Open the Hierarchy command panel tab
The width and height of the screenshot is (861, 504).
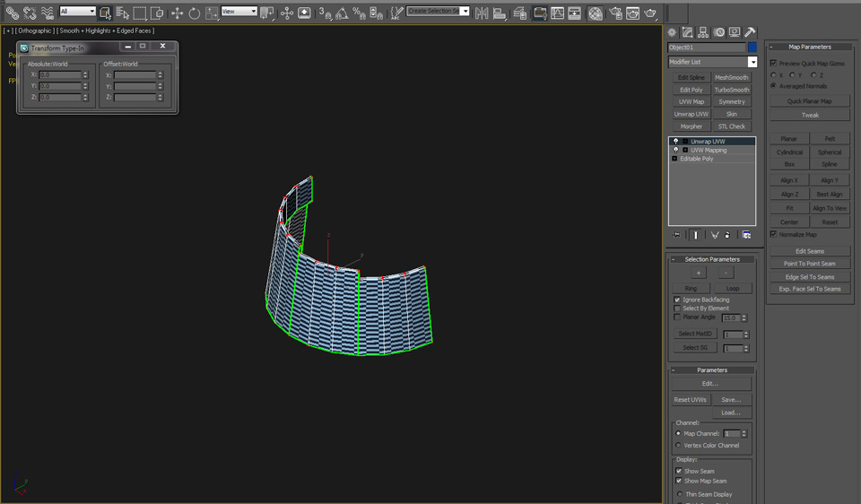click(703, 31)
